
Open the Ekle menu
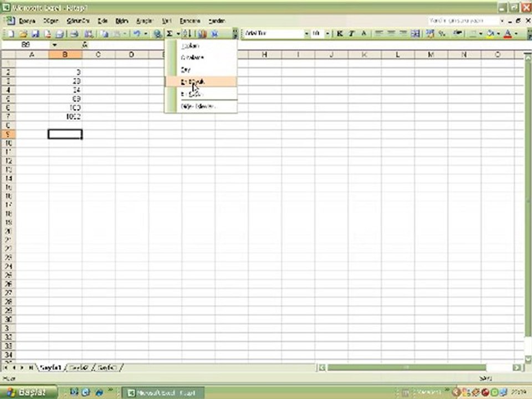click(103, 21)
